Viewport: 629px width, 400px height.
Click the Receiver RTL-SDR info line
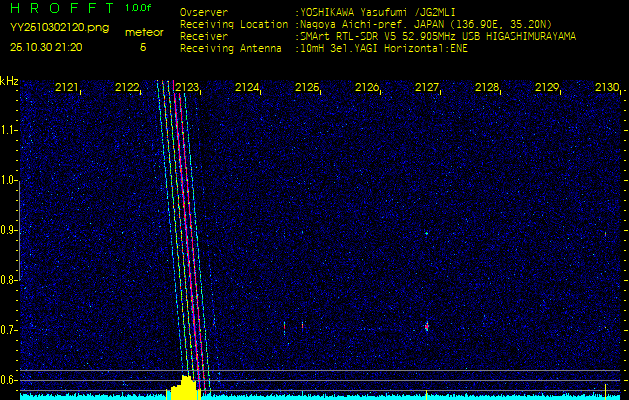(377, 36)
